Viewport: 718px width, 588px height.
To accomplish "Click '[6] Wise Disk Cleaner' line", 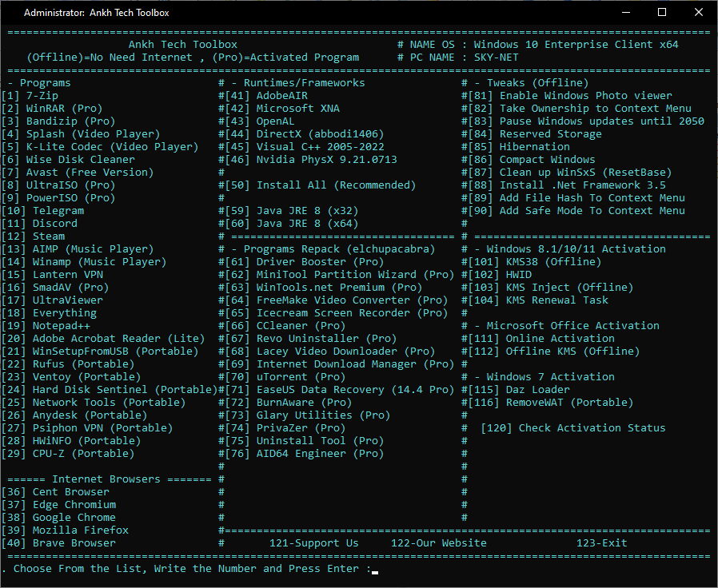I will pos(68,160).
